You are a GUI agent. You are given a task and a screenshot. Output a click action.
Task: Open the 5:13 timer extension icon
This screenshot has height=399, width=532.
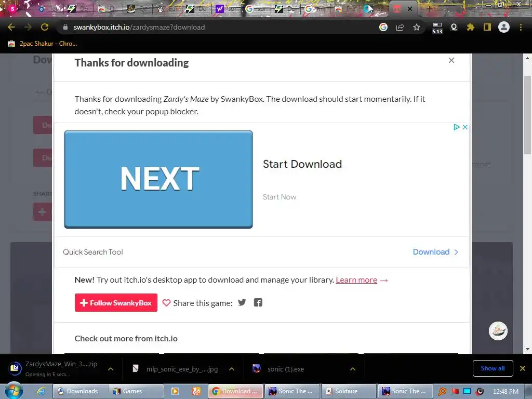(437, 28)
